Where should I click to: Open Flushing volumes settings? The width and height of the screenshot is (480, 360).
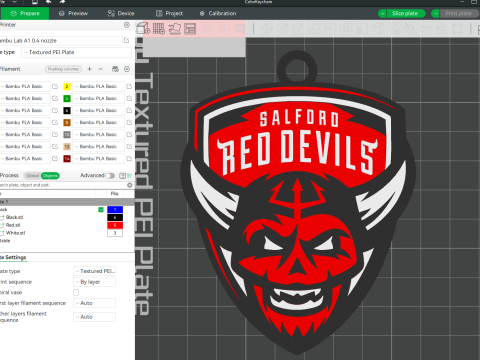[x=63, y=69]
